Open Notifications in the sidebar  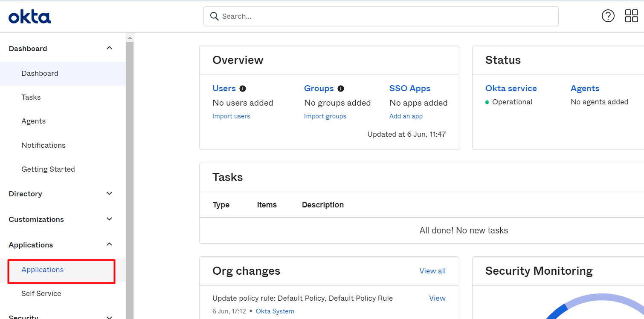coord(44,145)
